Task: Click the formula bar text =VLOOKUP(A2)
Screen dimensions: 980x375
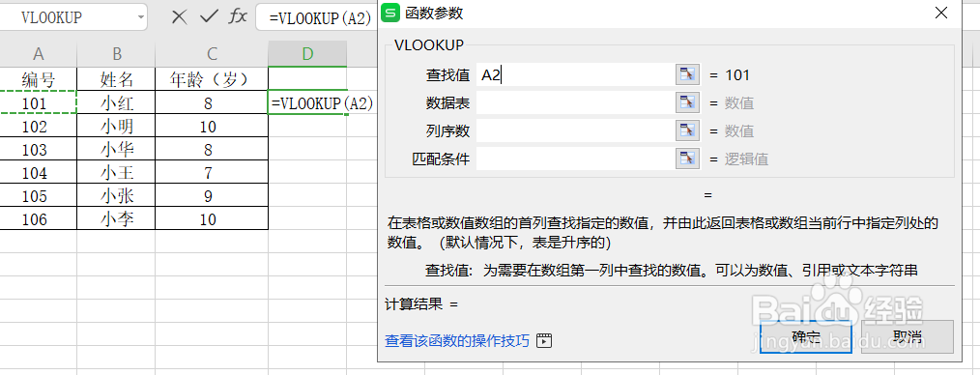Action: [321, 17]
